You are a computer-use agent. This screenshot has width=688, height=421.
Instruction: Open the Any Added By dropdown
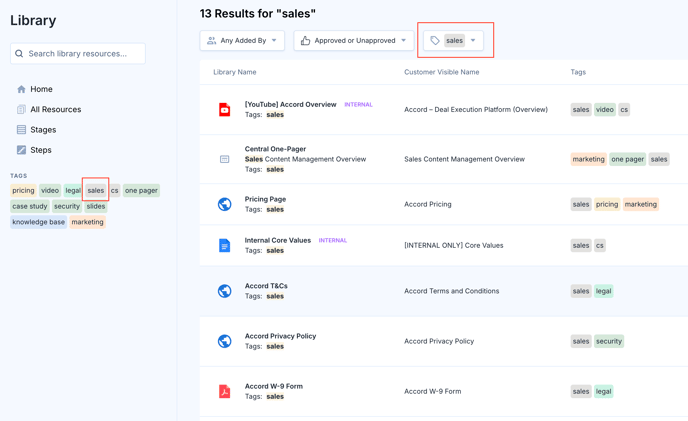(x=242, y=40)
